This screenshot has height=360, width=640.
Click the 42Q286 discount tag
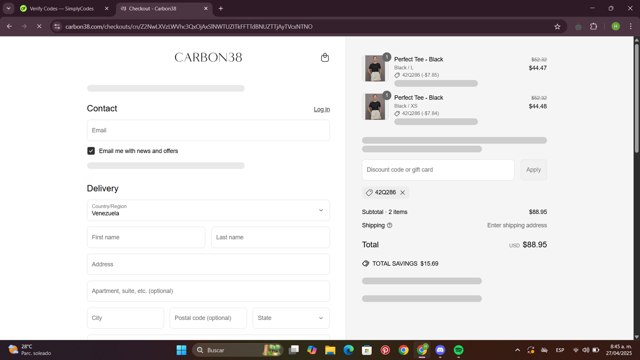(x=385, y=193)
